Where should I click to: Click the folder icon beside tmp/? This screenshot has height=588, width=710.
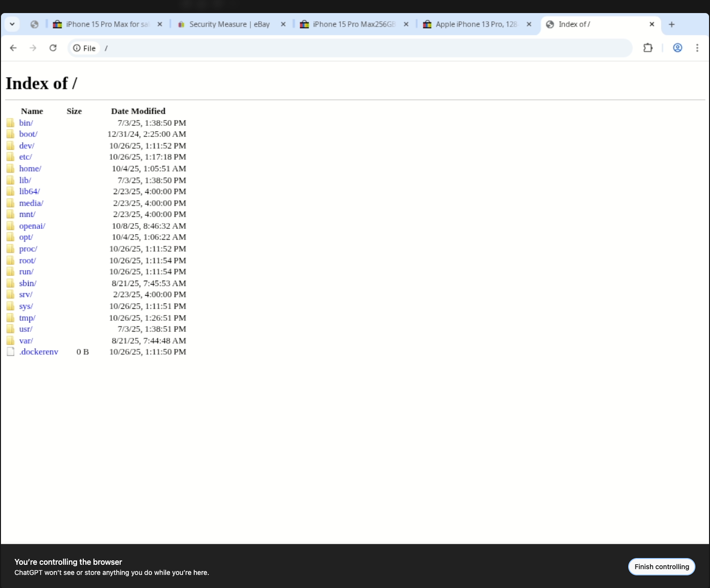[11, 317]
